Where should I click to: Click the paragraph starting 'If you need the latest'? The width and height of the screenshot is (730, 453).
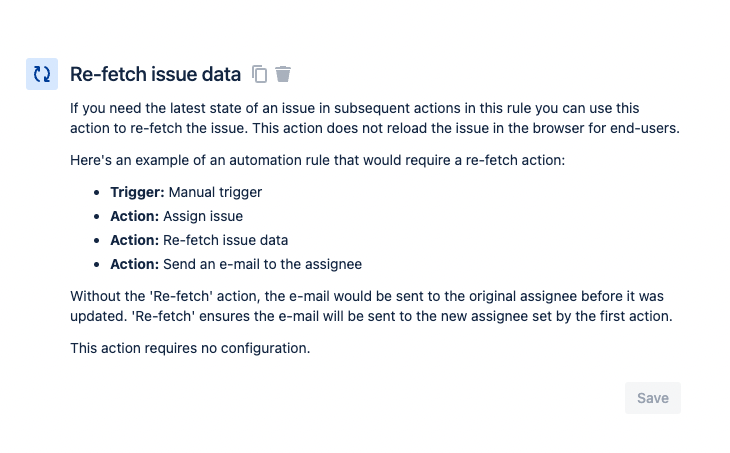375,118
